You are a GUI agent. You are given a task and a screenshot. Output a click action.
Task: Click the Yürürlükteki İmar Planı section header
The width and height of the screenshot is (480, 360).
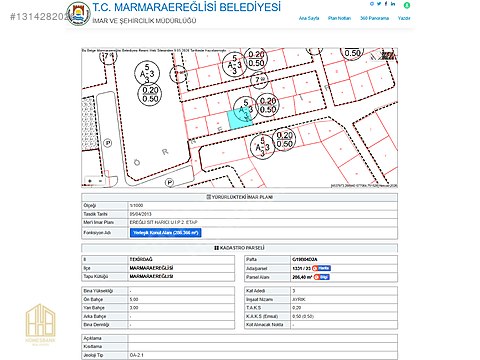(239, 197)
